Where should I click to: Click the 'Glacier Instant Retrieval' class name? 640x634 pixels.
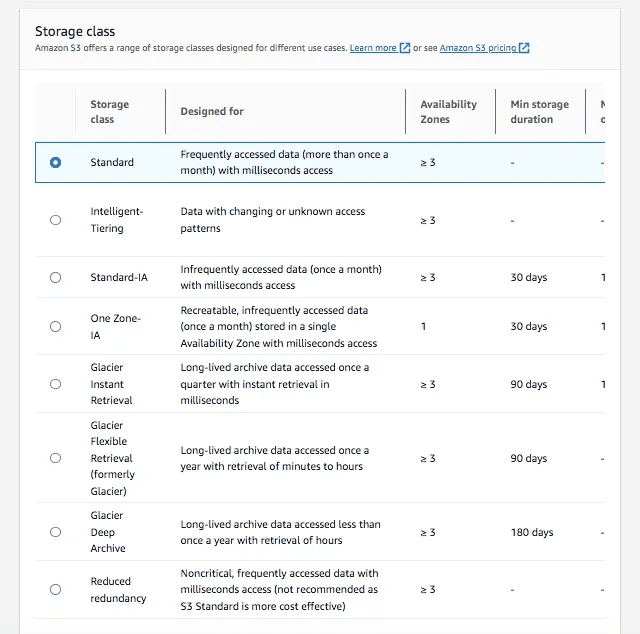click(x=111, y=384)
